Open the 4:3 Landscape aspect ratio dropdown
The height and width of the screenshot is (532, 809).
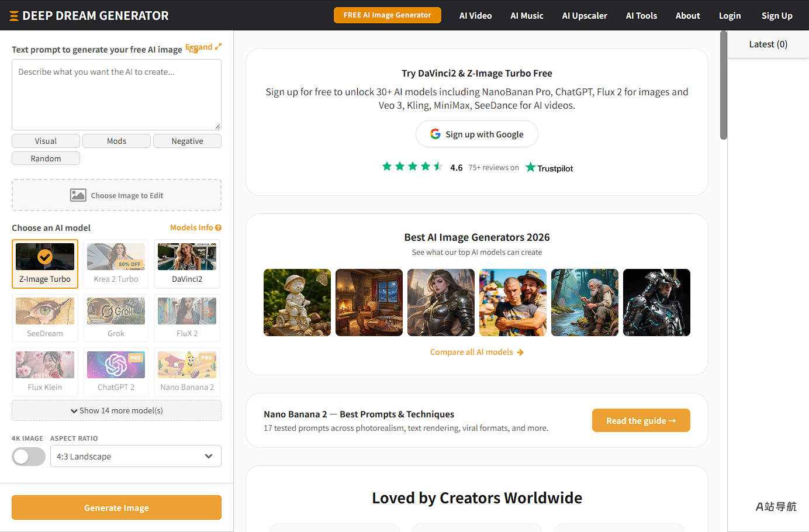coord(136,457)
